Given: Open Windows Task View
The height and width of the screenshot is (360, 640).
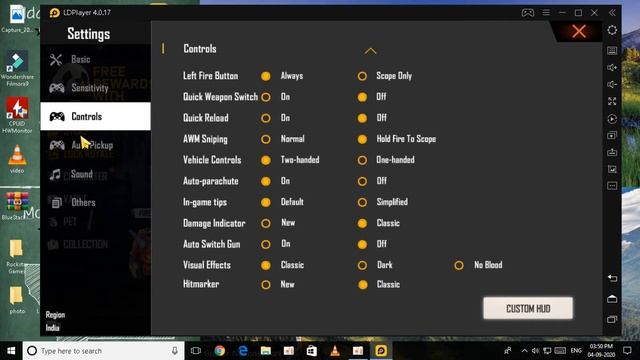Looking at the screenshot, I should point(196,351).
